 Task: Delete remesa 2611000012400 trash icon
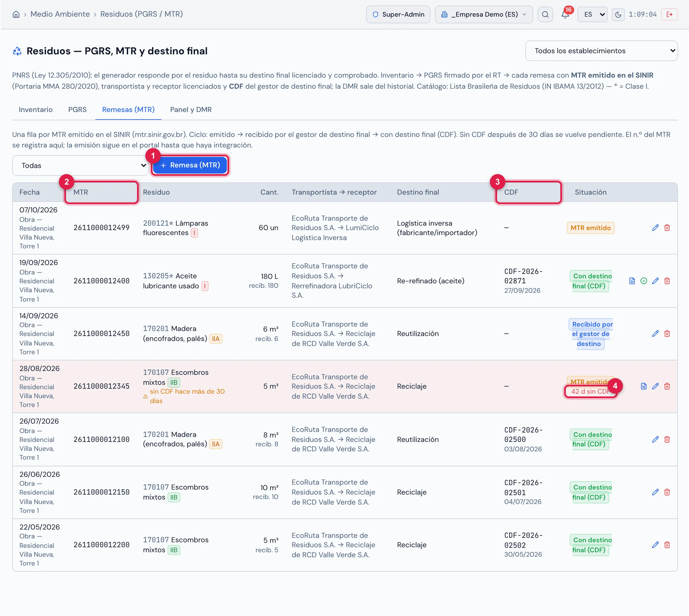667,281
